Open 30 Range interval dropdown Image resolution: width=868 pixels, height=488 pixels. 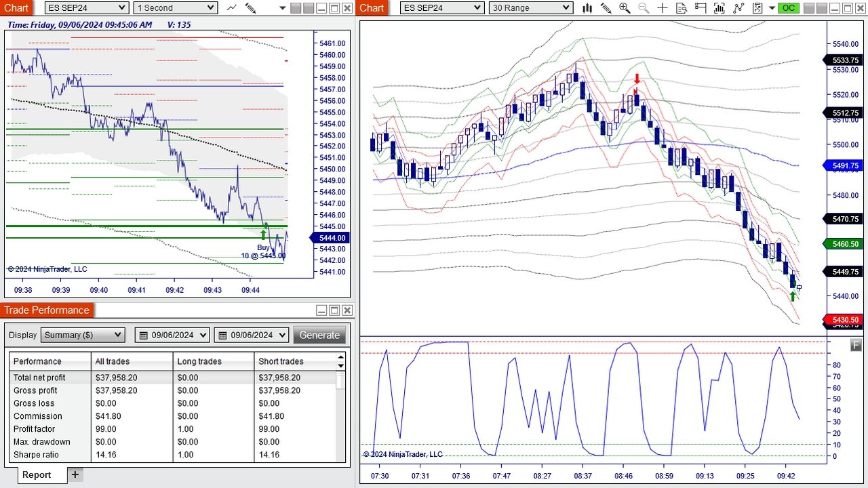(530, 8)
